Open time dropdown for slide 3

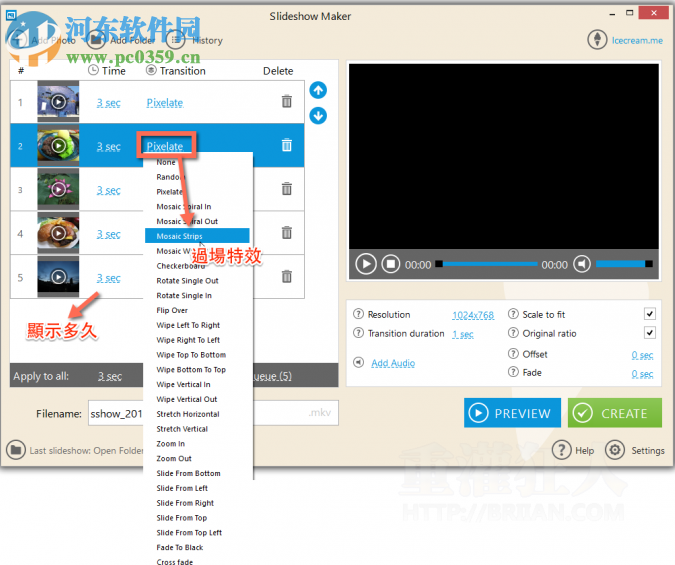[x=108, y=190]
